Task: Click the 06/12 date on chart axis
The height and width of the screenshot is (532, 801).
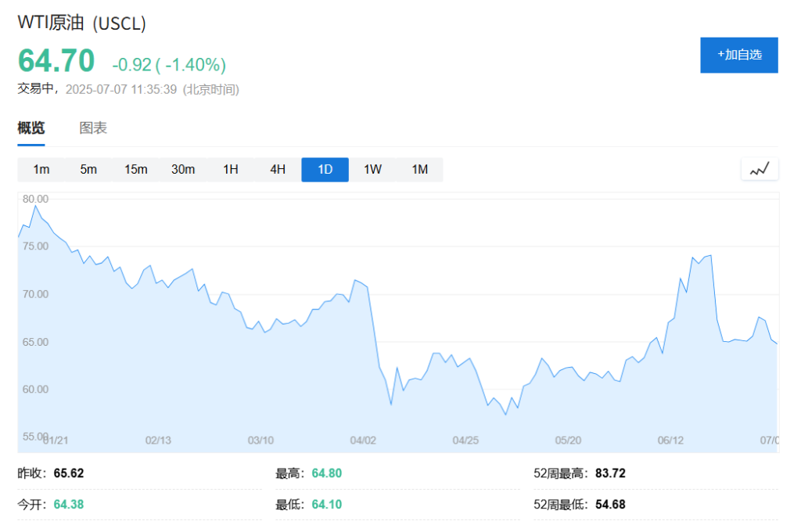Action: tap(670, 440)
